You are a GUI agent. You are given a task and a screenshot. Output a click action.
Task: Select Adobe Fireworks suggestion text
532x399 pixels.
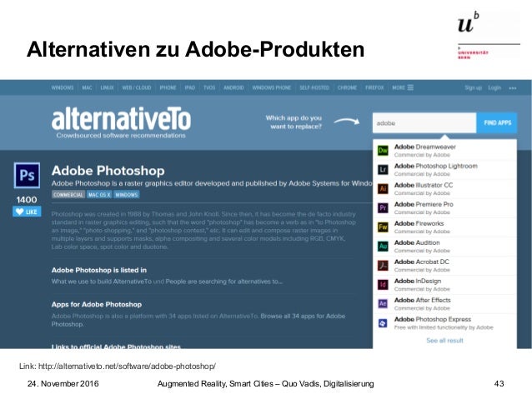tap(419, 223)
